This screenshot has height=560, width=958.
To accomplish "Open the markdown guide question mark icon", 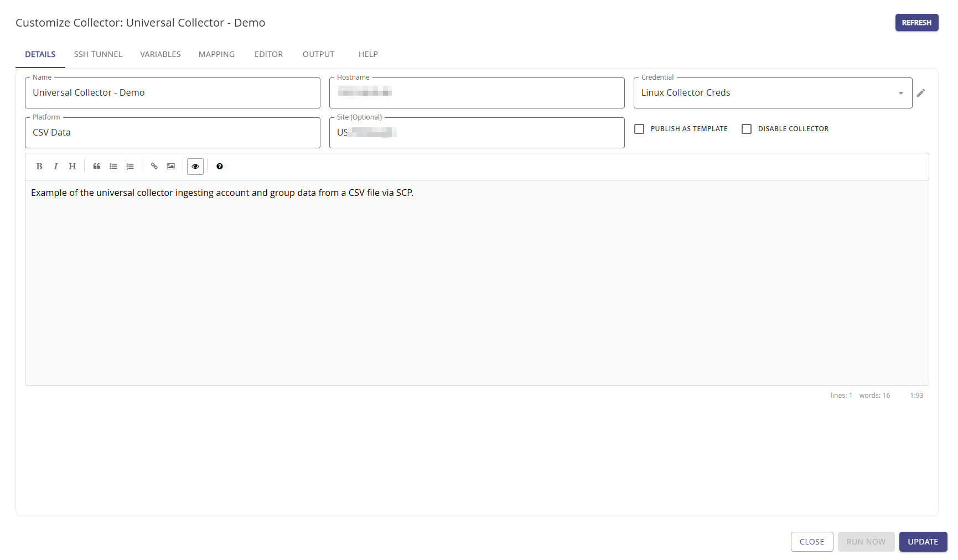I will [220, 167].
